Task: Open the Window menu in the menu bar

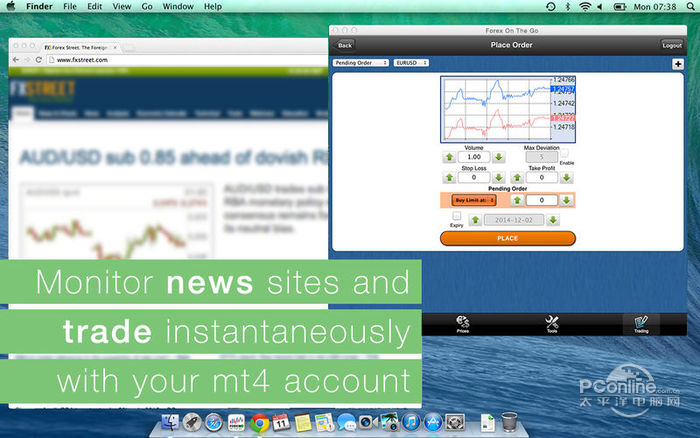Action: click(178, 7)
